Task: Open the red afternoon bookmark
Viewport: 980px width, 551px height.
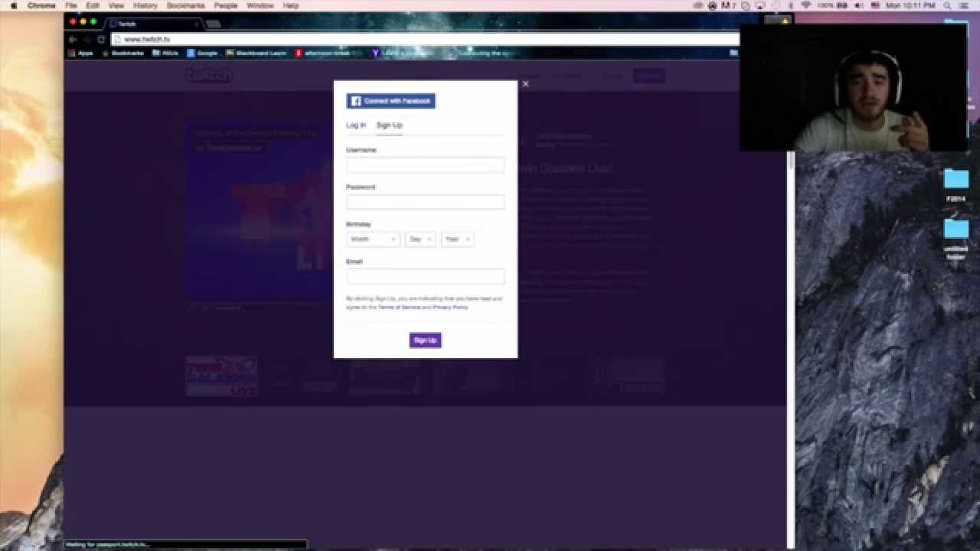Action: coord(329,54)
